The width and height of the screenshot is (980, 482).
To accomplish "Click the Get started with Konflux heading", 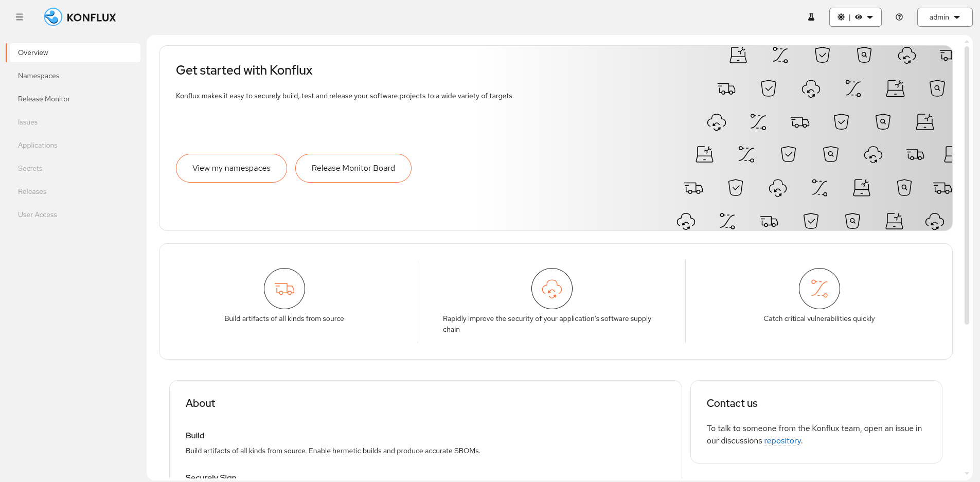I will (x=244, y=70).
